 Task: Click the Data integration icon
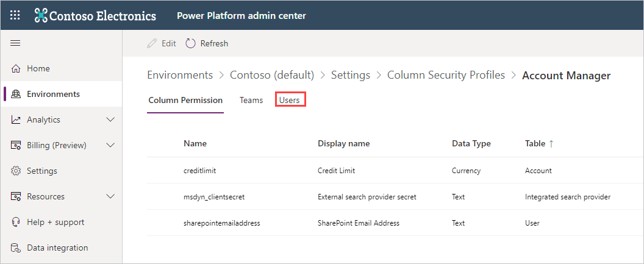pyautogui.click(x=16, y=248)
